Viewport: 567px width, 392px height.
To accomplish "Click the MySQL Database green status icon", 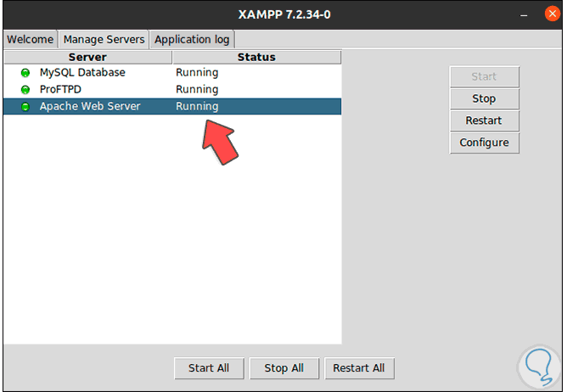I will click(x=25, y=73).
